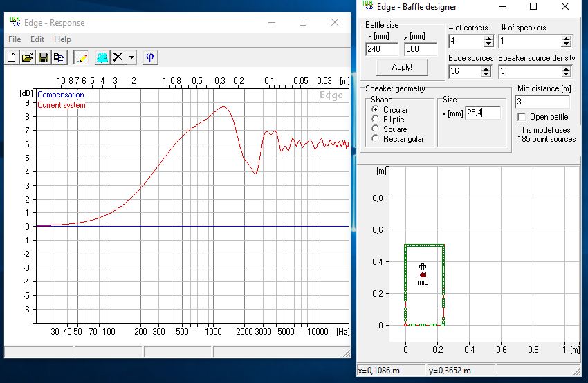Select the Elliptic speaker shape
The width and height of the screenshot is (588, 383).
click(375, 119)
